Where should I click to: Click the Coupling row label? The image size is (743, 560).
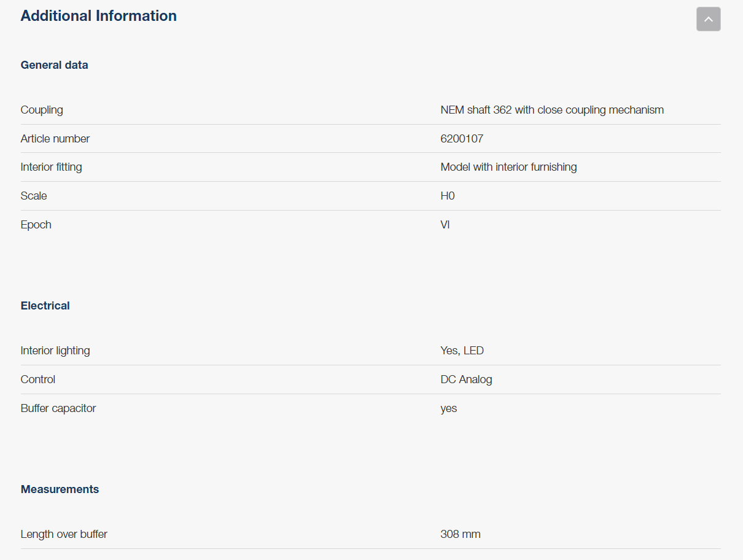coord(42,110)
